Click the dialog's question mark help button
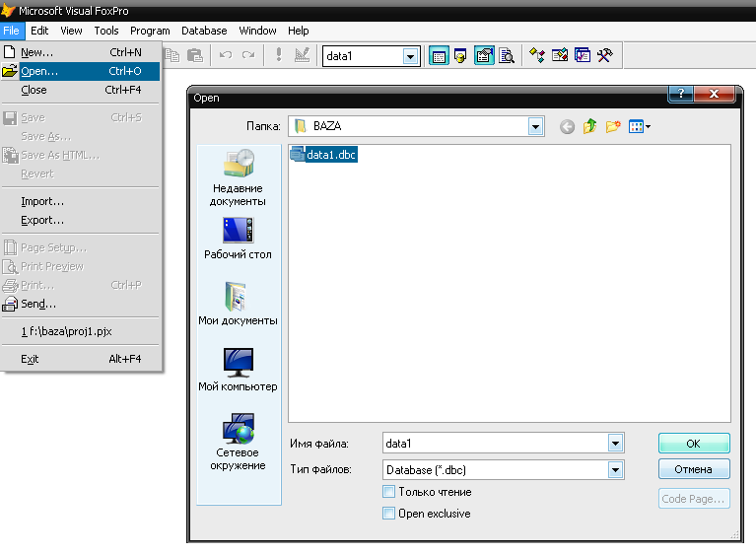This screenshot has height=554, width=756. (681, 94)
